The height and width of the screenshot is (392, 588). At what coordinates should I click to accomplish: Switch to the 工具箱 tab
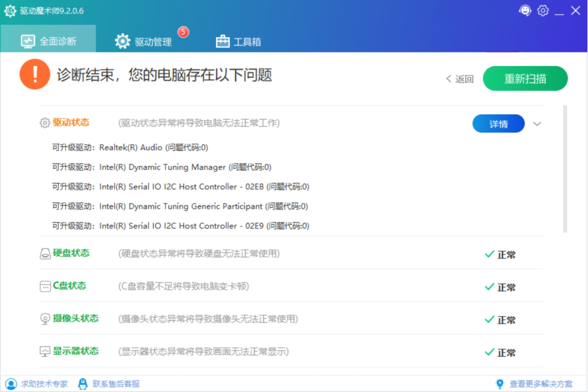click(238, 41)
